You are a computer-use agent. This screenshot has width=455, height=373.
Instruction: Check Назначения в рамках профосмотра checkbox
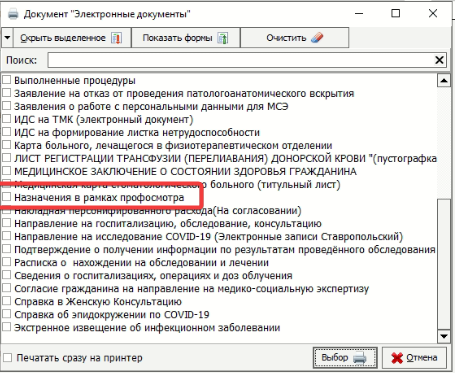pyautogui.click(x=7, y=197)
